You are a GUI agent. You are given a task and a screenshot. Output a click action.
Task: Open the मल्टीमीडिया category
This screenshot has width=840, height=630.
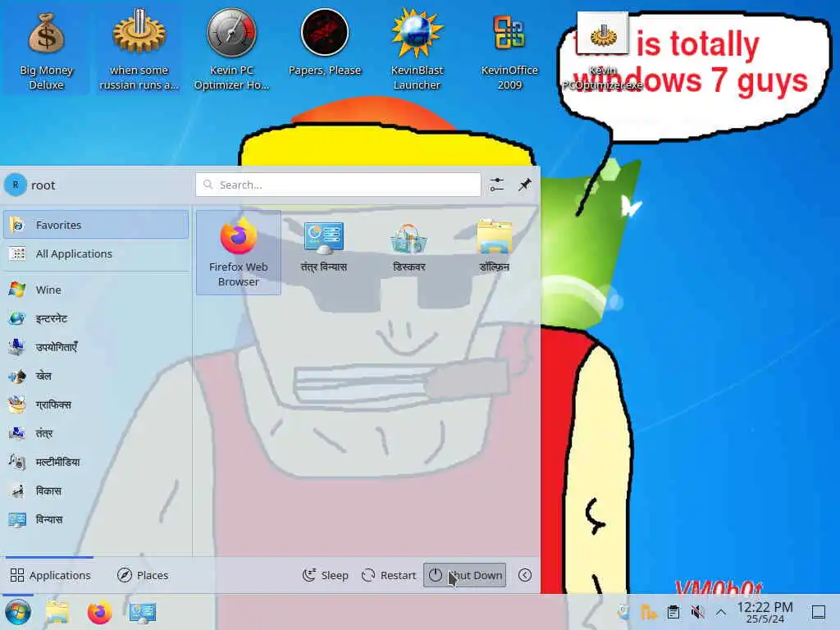pos(96,462)
